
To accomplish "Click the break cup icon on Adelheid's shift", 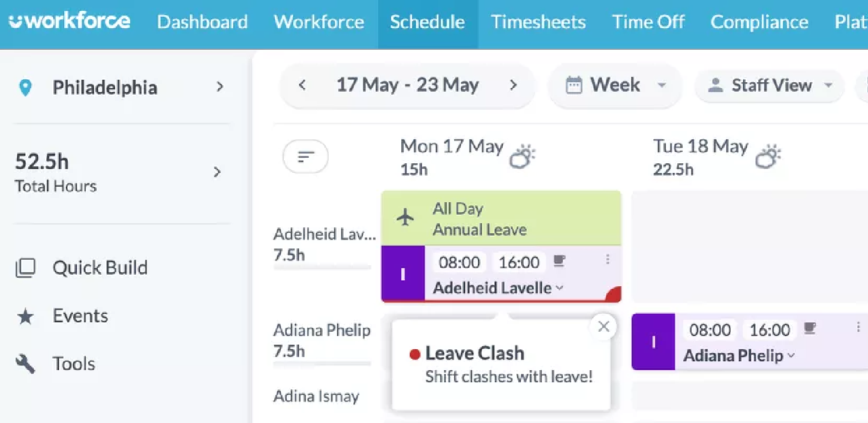I will point(559,259).
